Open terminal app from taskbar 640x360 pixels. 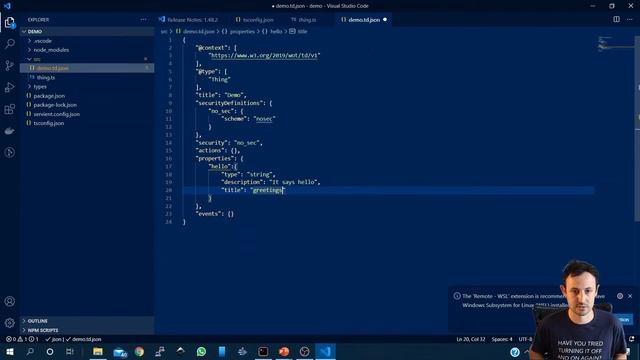coord(263,351)
